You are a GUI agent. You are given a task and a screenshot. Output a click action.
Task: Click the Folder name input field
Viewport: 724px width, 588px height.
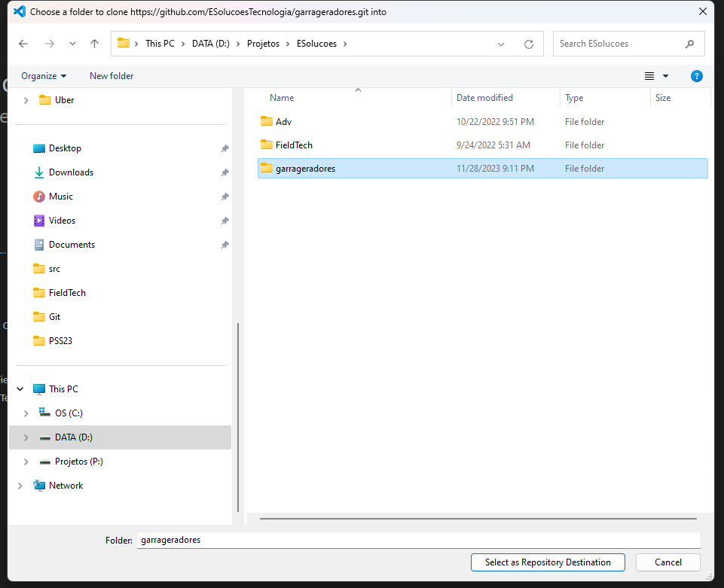pos(418,540)
